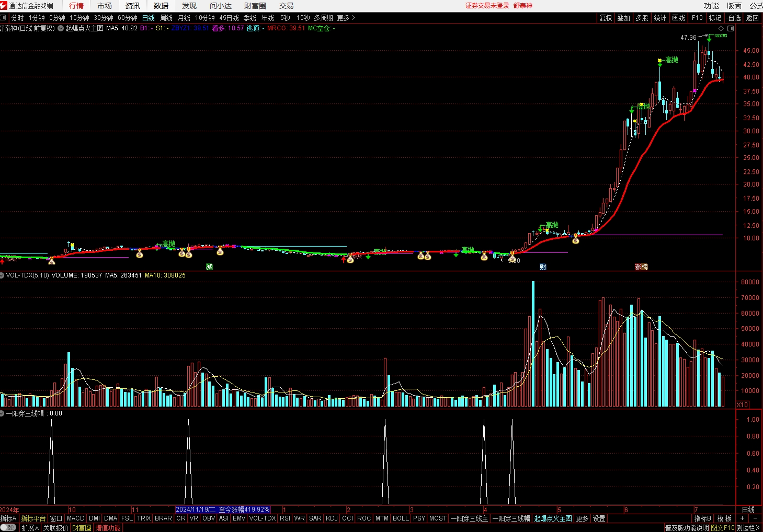Open the 普及版功能说明 link
The image size is (763, 532).
687,528
